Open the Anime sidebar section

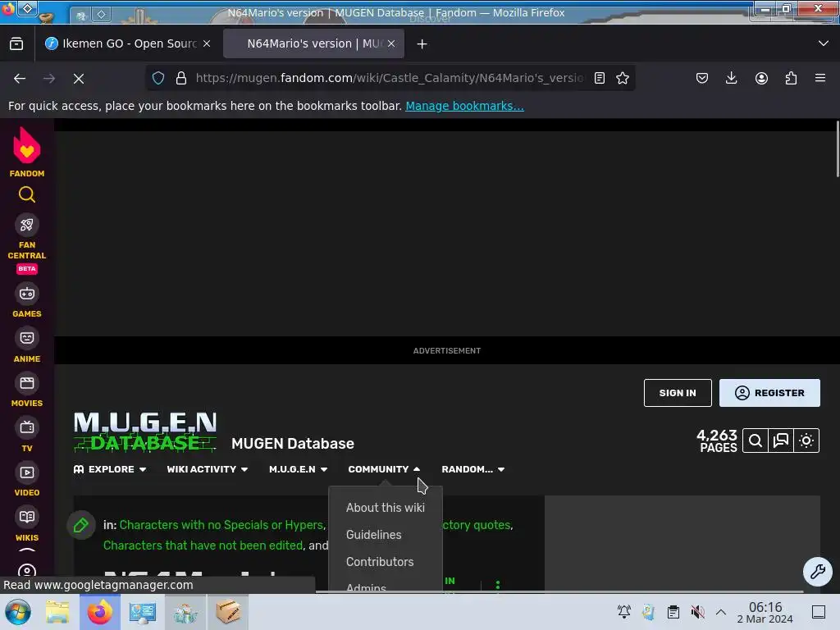(x=27, y=345)
